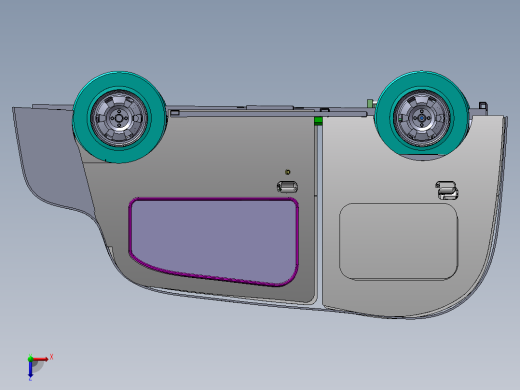Click the door handle below the yellow lock
This screenshot has width=520, height=390.
[287, 187]
